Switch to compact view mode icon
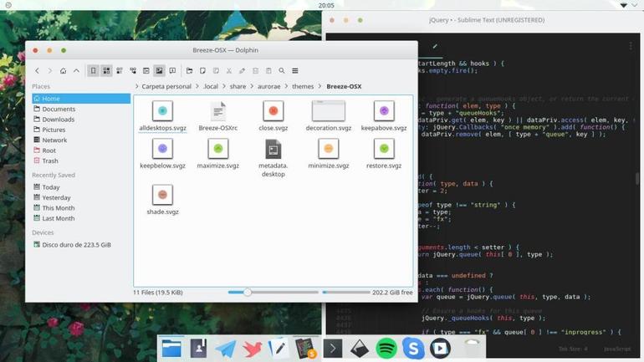This screenshot has height=362, width=644. [x=120, y=70]
